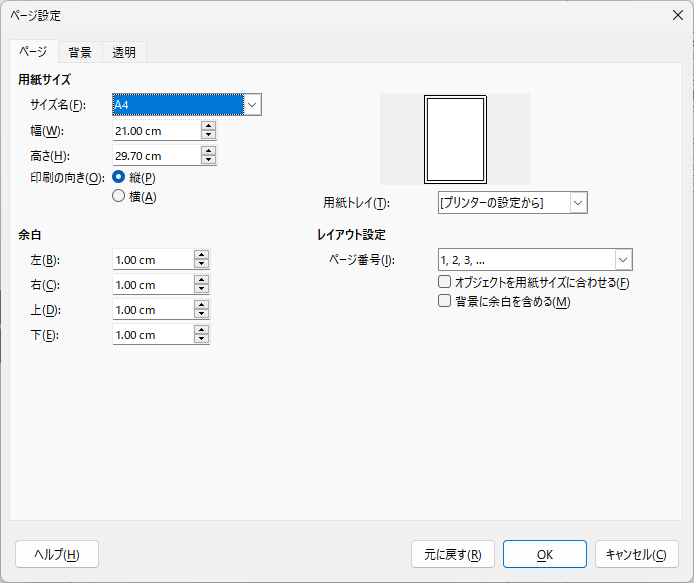The image size is (694, 583).
Task: Click the 幅 width input field
Action: tap(155, 131)
